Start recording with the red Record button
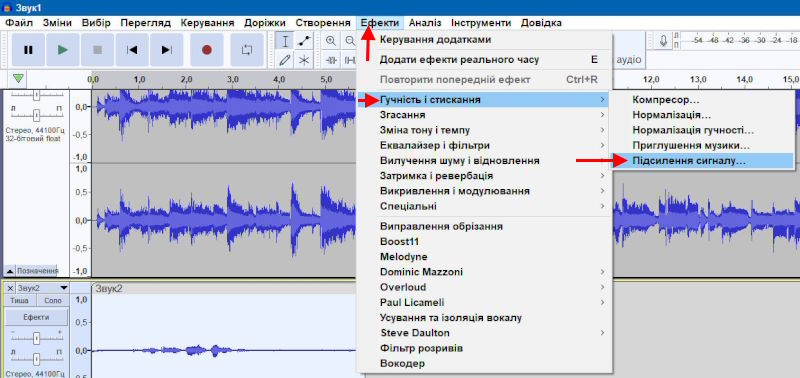 207,50
